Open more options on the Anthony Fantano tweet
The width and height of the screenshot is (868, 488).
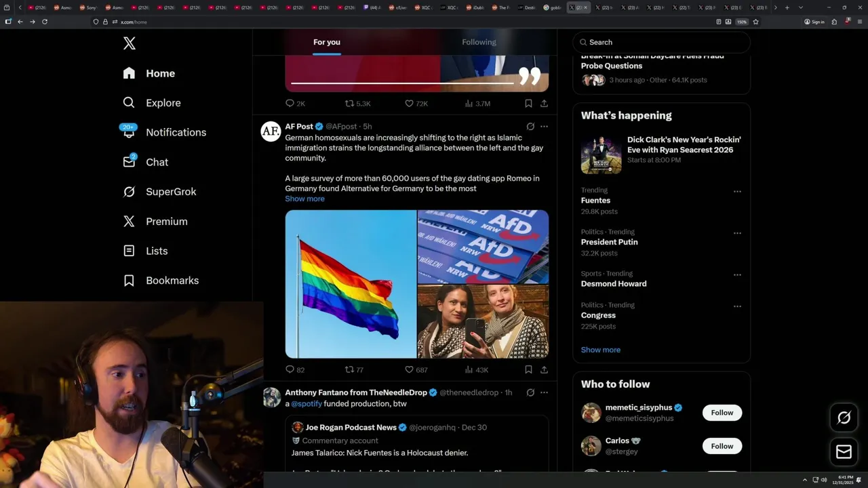[x=544, y=392]
